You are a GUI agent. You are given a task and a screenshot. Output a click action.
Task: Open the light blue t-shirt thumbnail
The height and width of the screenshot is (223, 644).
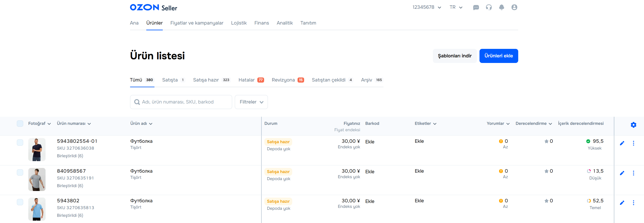click(37, 209)
